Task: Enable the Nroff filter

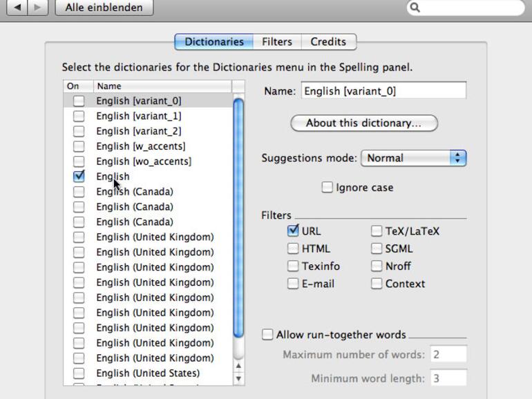Action: click(377, 266)
